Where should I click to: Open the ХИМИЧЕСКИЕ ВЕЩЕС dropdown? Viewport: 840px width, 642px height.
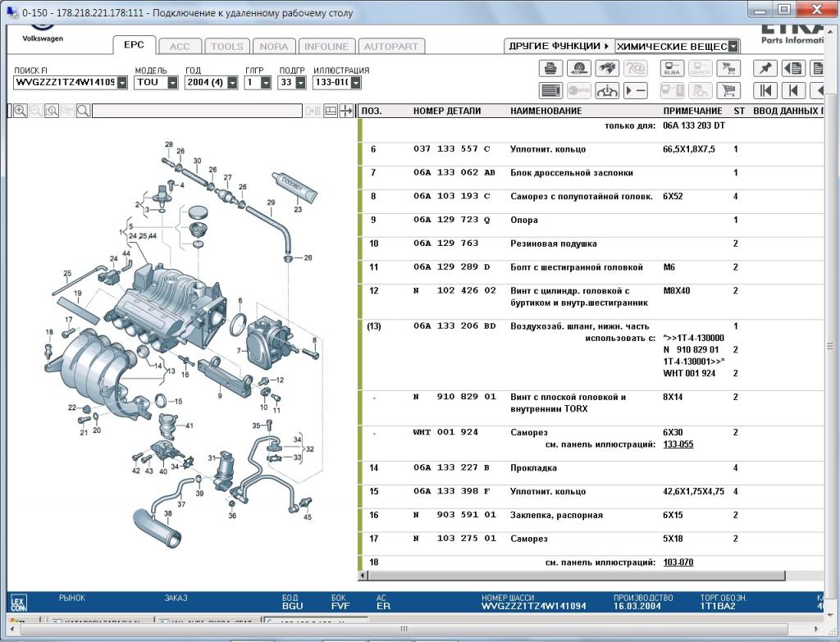733,47
